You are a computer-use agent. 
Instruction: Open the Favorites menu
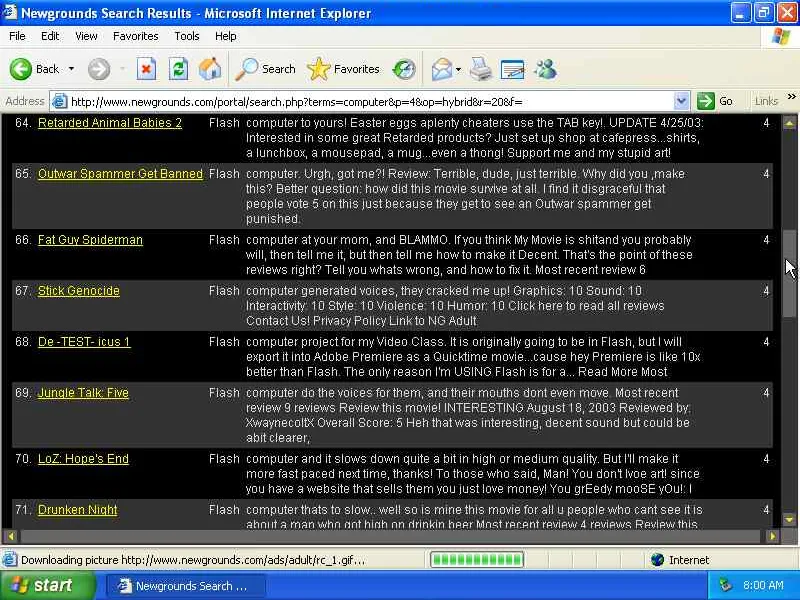(136, 36)
